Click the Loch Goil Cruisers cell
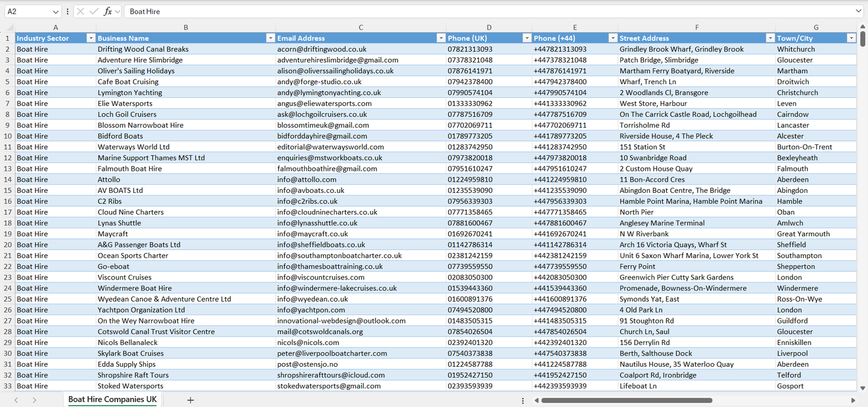Image resolution: width=868 pixels, height=407 pixels. [x=186, y=114]
